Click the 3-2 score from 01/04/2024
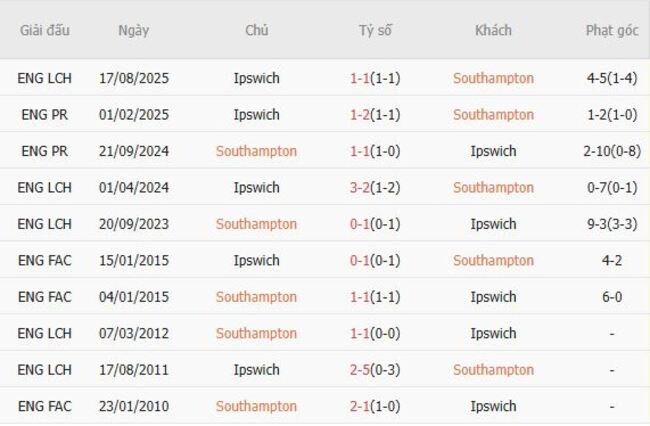Viewport: 650px width, 426px height. click(360, 188)
